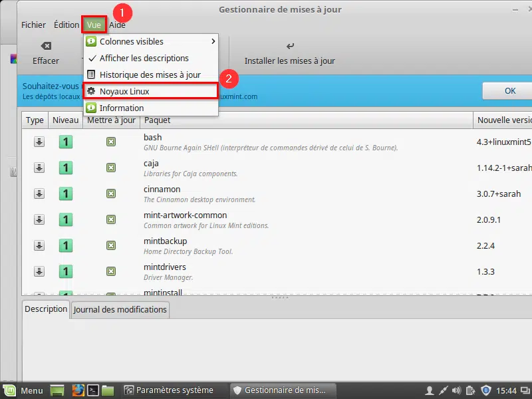Toggle update checkbox for cinnamon
Image resolution: width=532 pixels, height=399 pixels.
tap(111, 194)
